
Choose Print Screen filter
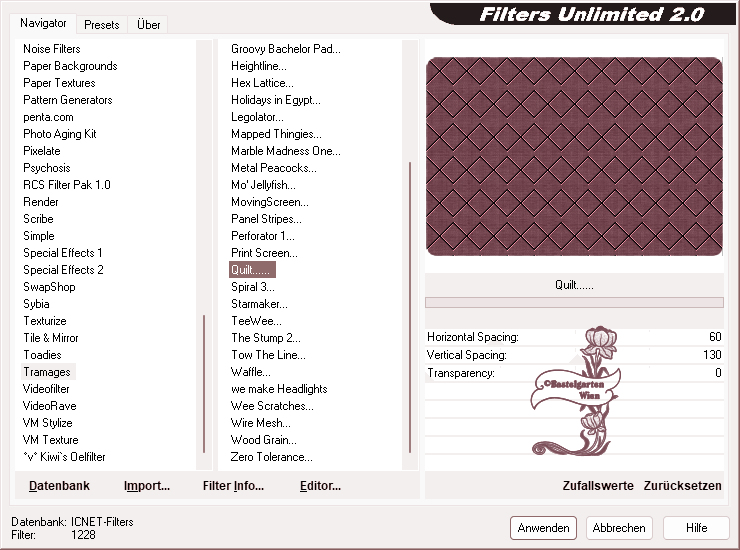[264, 253]
